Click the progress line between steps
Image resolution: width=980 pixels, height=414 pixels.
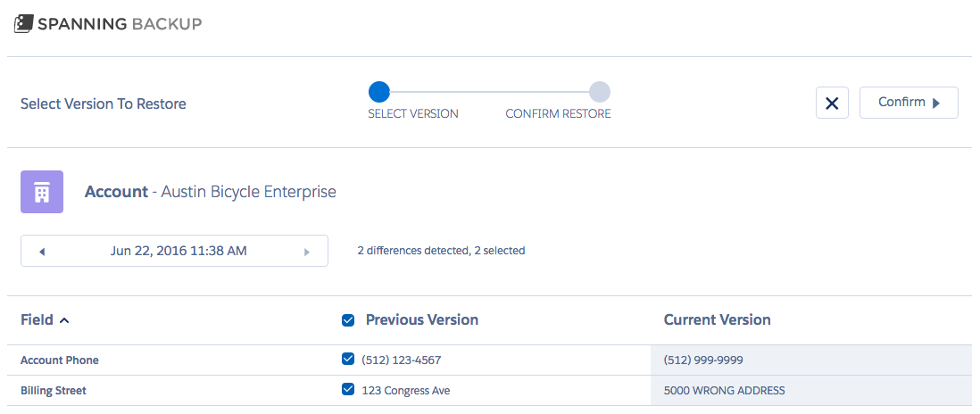(489, 92)
